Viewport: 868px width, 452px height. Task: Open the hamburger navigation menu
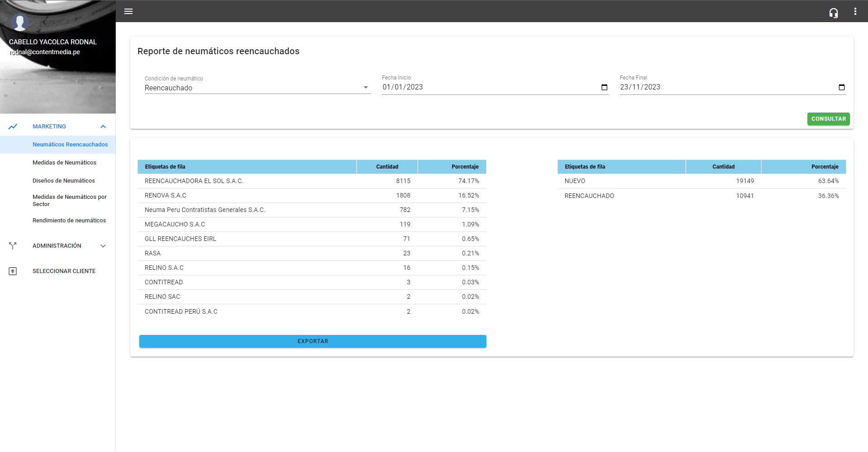(128, 11)
